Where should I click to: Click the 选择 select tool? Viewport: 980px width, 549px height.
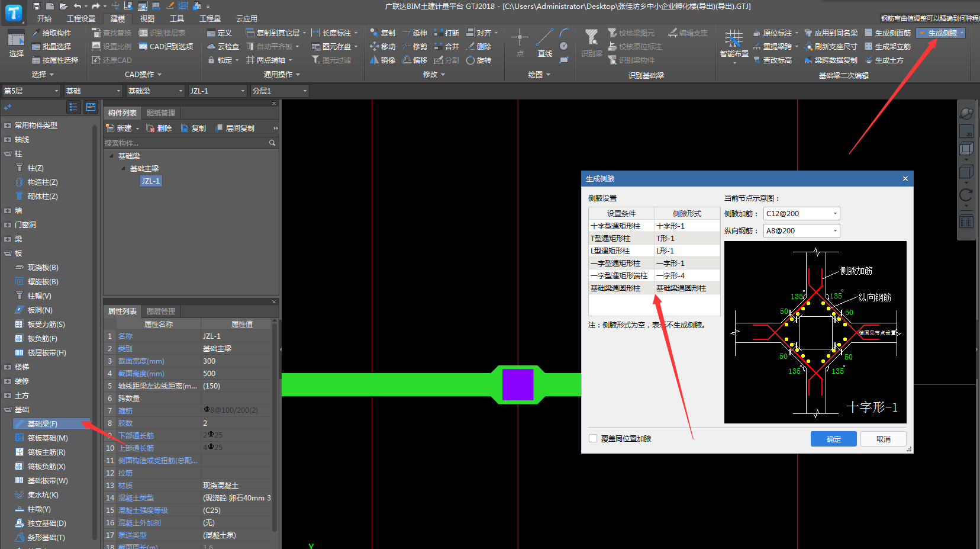click(x=16, y=43)
